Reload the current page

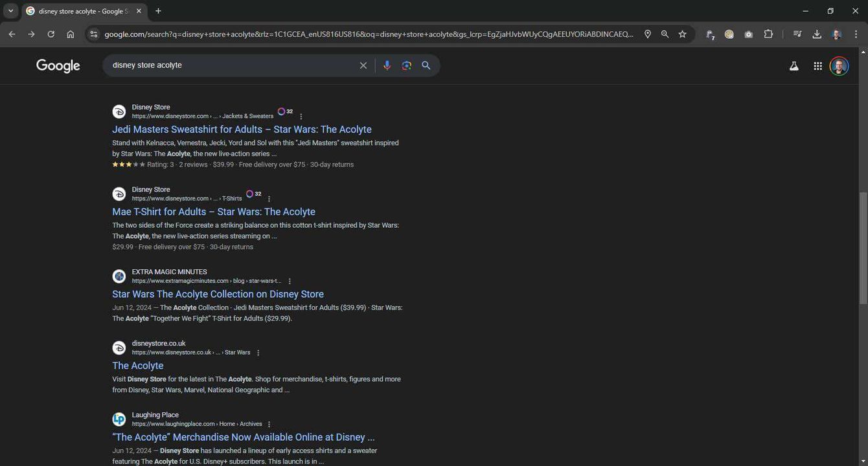51,34
